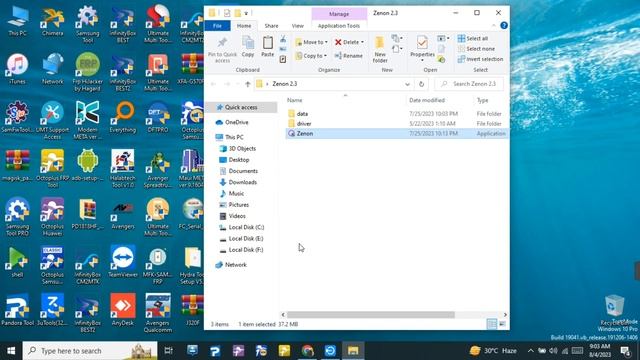
Task: Select the driver folder row
Action: (396, 123)
